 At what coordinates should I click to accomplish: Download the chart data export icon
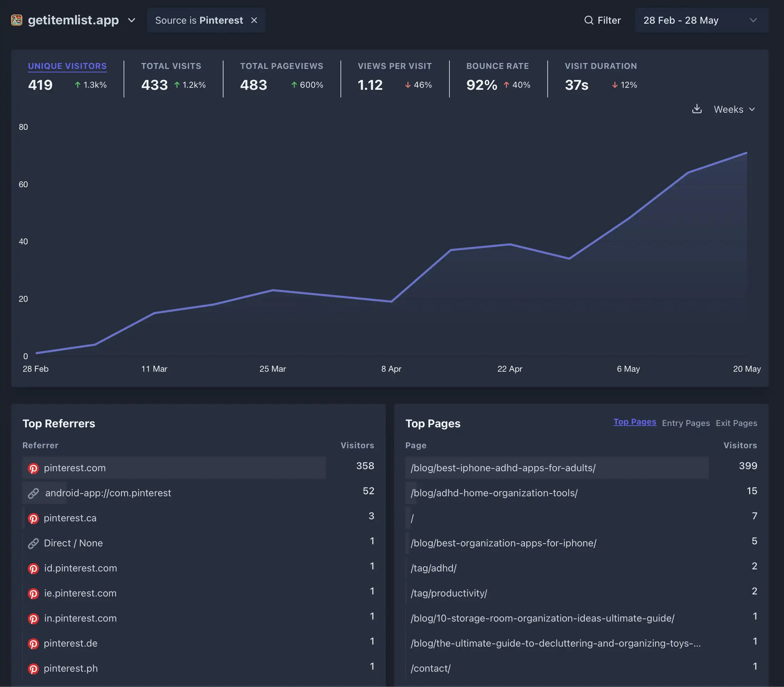pos(697,109)
